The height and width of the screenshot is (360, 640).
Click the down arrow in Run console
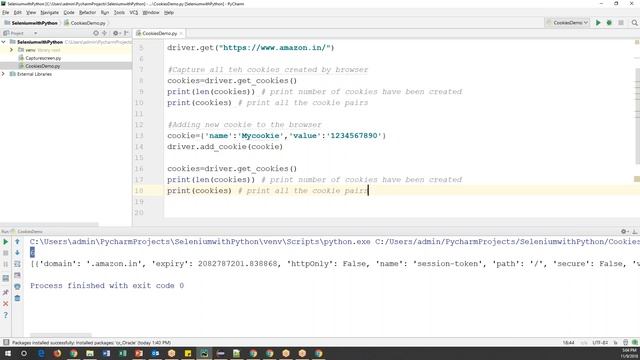[17, 253]
